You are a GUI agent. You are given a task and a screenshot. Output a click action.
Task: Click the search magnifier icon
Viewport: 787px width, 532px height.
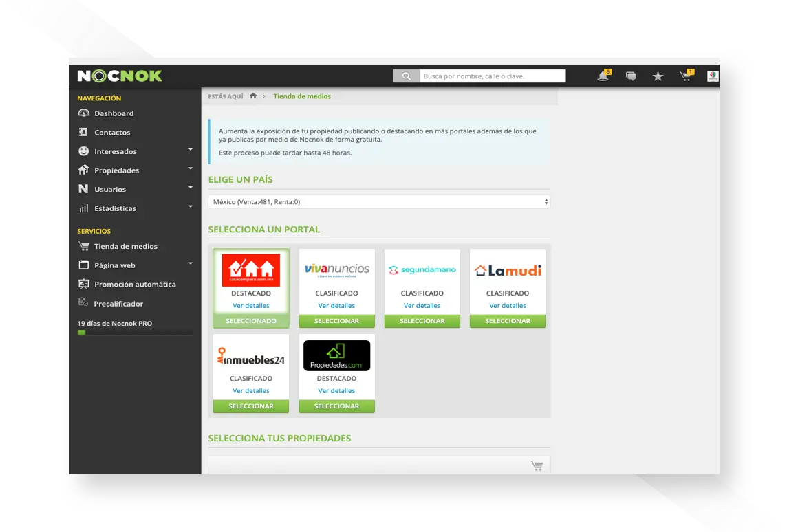point(406,76)
